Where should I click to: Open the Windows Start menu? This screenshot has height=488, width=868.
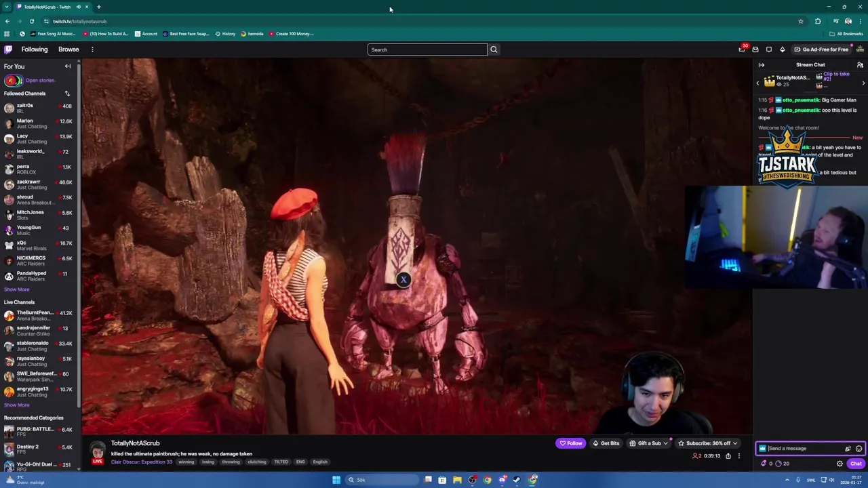click(x=336, y=480)
